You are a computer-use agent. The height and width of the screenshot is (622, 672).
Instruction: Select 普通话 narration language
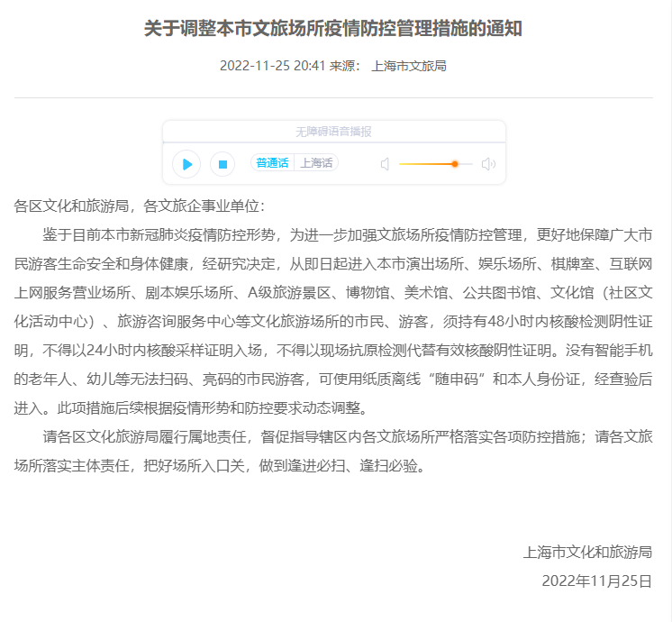[x=272, y=163]
